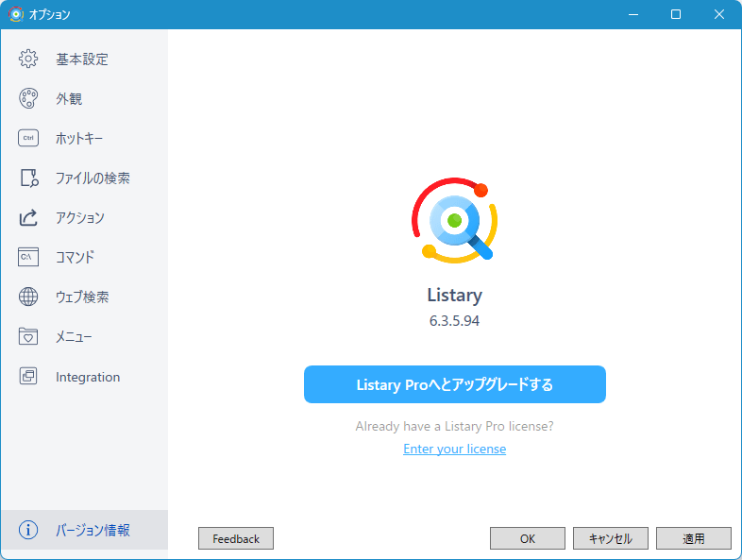Click the version number 6.3.5.94 text

tap(454, 321)
